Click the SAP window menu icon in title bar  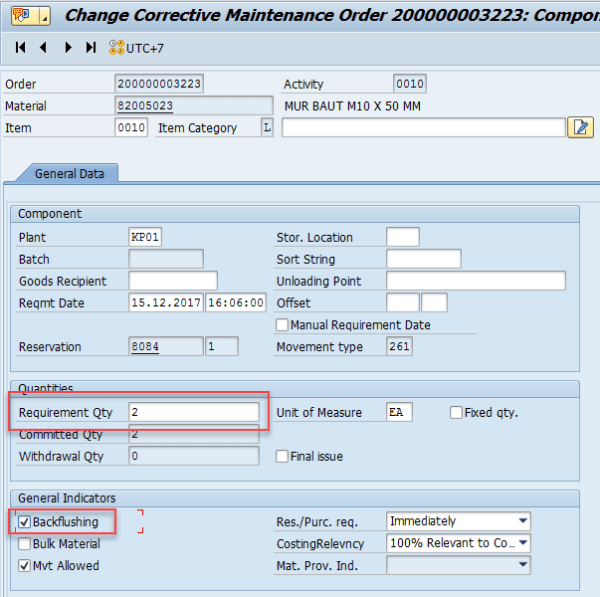[21, 16]
